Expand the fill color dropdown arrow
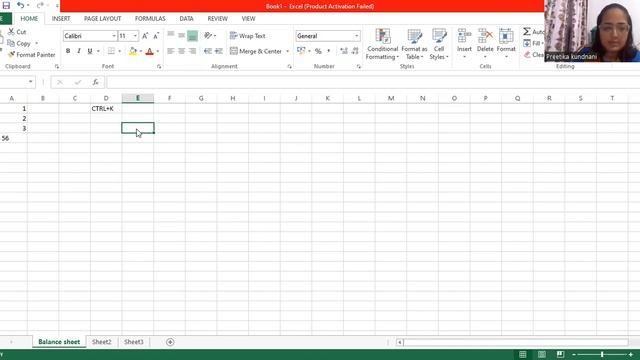 click(x=140, y=51)
